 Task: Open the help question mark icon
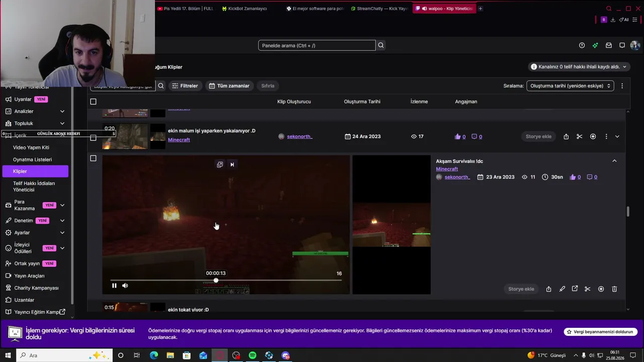tap(582, 45)
